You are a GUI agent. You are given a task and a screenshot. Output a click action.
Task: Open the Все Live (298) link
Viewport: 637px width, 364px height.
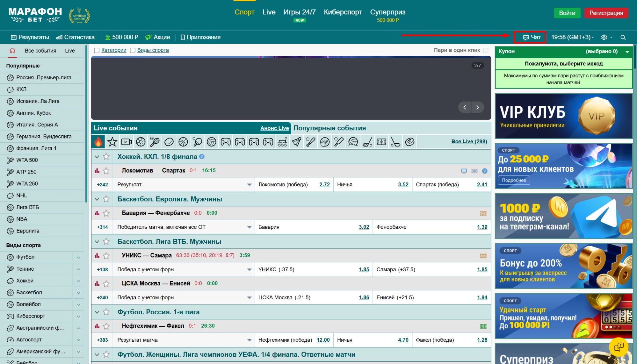pos(469,141)
